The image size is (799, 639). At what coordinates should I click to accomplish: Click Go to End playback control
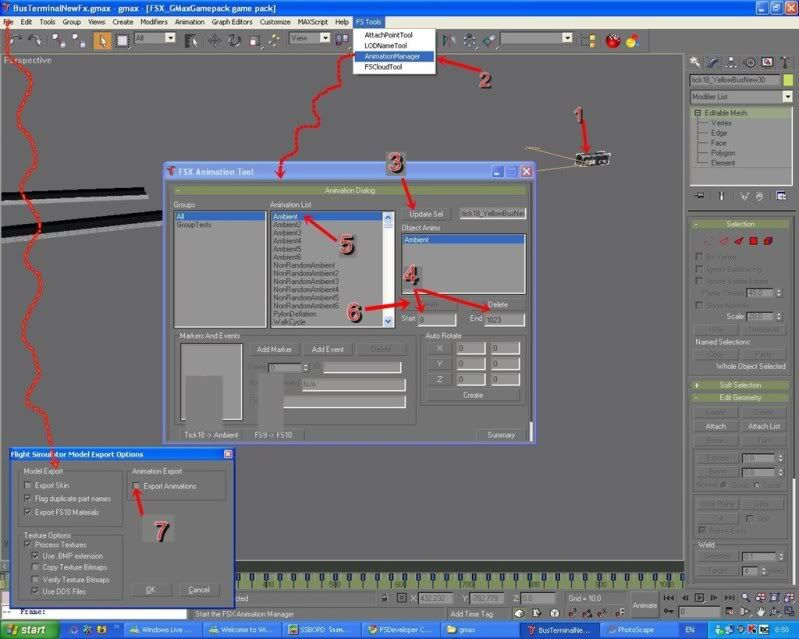(x=730, y=598)
